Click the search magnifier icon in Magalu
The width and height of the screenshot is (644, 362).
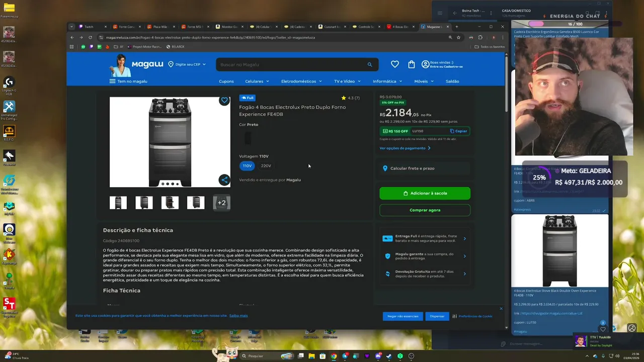370,64
